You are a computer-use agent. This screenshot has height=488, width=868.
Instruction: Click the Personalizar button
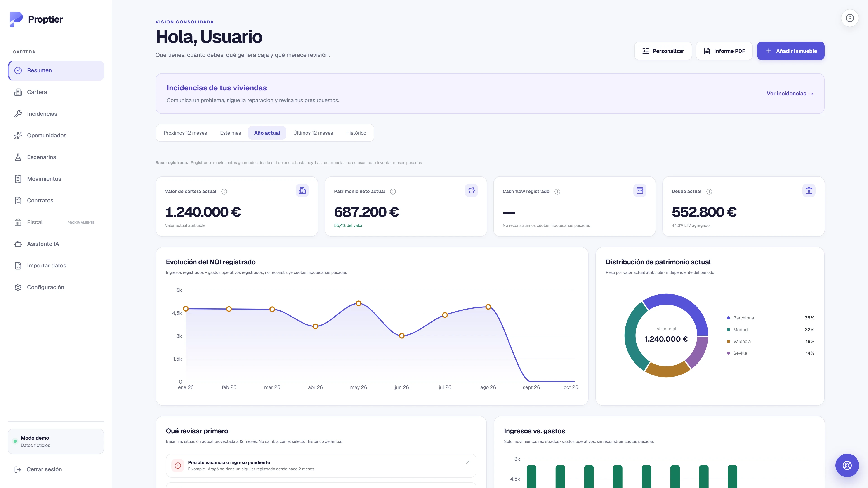pyautogui.click(x=663, y=51)
